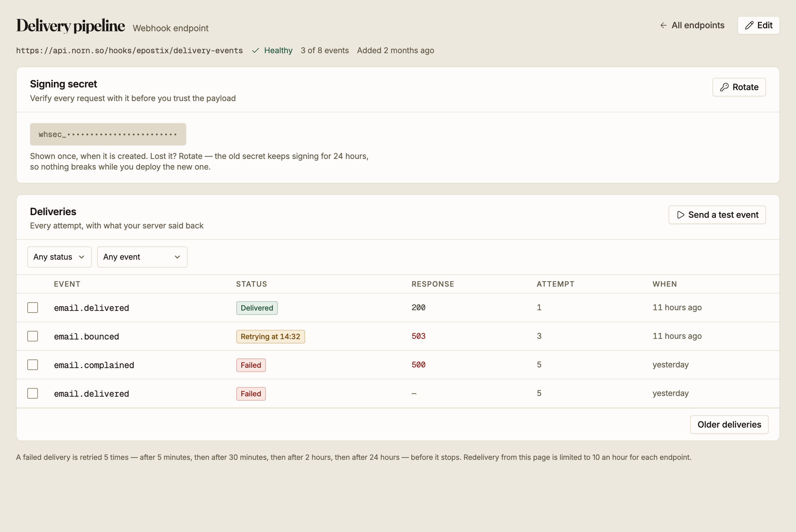
Task: Click the Delivered status badge
Action: click(257, 308)
